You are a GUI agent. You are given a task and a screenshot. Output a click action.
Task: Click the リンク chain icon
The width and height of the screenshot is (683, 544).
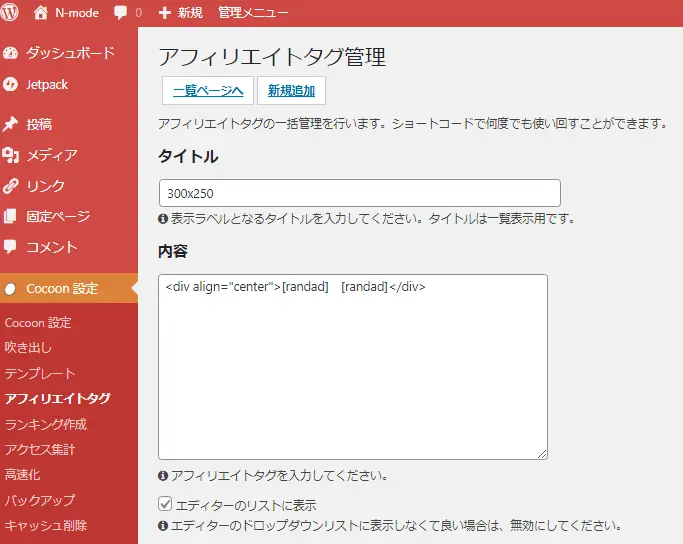click(11, 186)
